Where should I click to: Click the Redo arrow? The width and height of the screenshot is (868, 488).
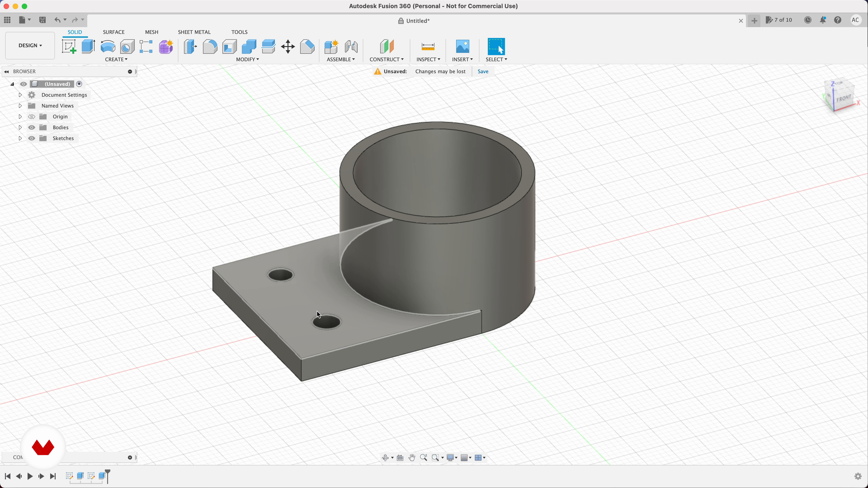(75, 20)
